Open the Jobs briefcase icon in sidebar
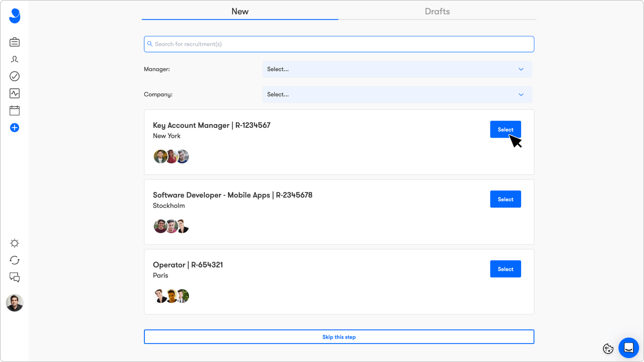This screenshot has height=362, width=644. tap(14, 42)
